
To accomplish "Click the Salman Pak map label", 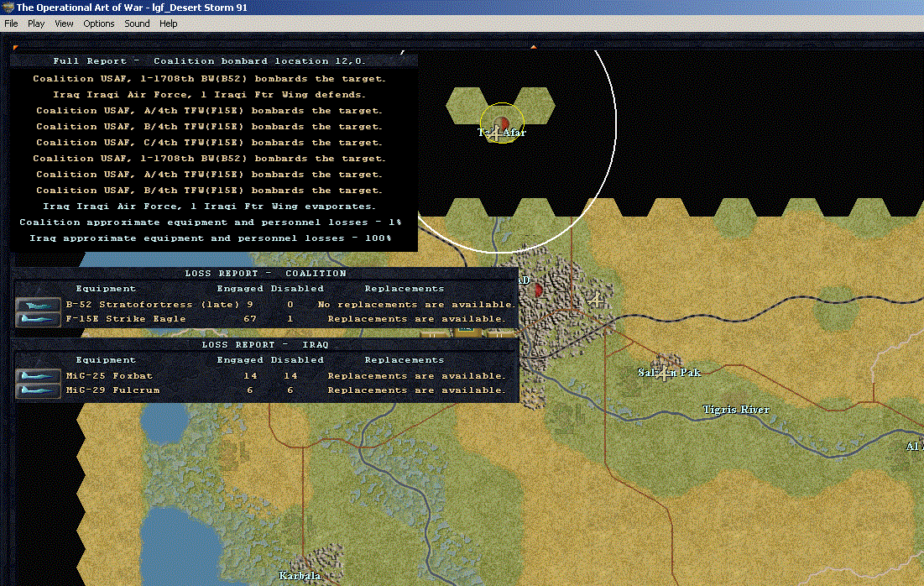I will 670,373.
